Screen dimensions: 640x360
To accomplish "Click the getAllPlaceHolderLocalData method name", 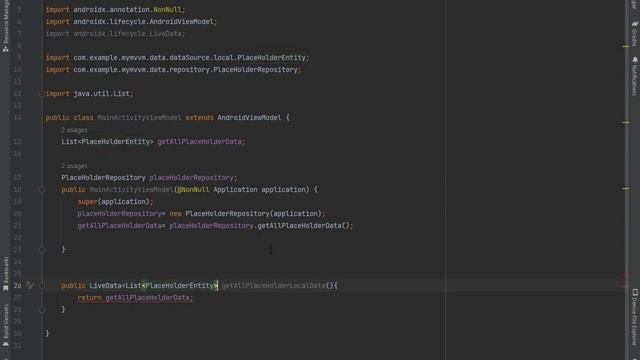I will (273, 286).
